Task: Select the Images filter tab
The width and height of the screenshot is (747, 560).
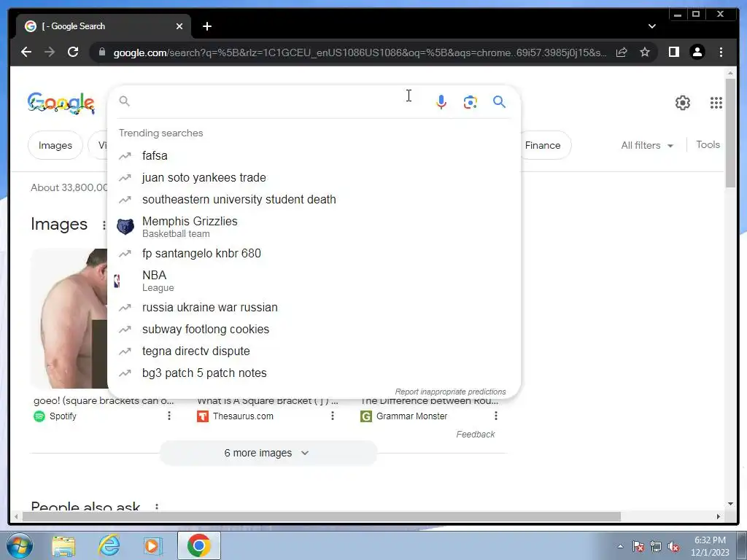Action: 55,145
